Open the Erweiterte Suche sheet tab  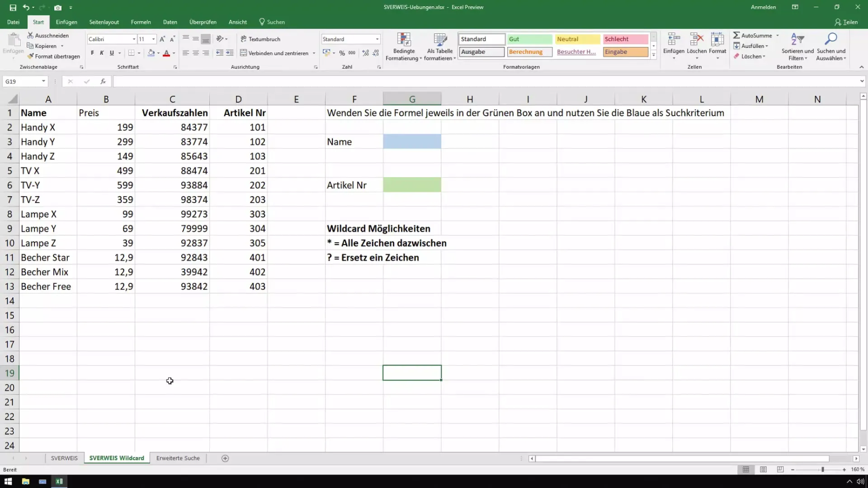pyautogui.click(x=178, y=458)
